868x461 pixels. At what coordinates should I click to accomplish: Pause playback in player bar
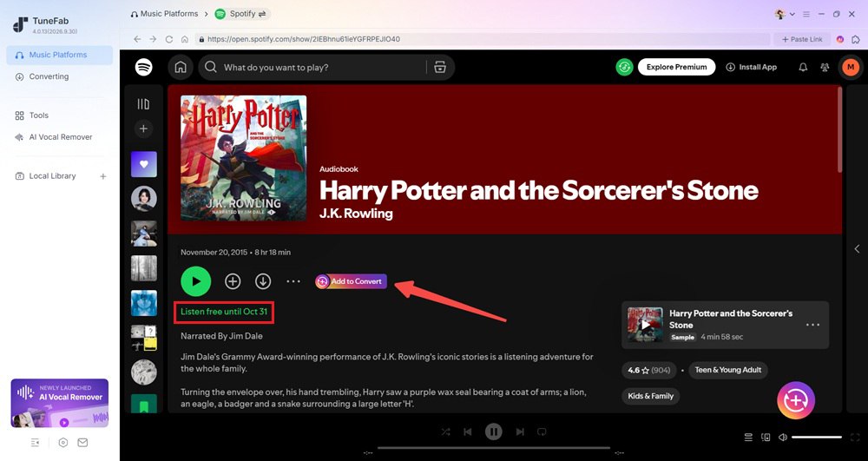click(x=493, y=431)
